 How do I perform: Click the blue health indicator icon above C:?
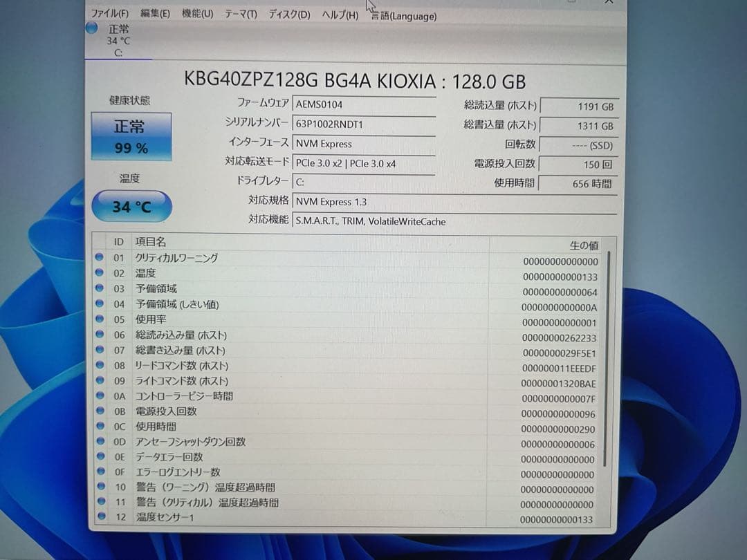click(91, 28)
